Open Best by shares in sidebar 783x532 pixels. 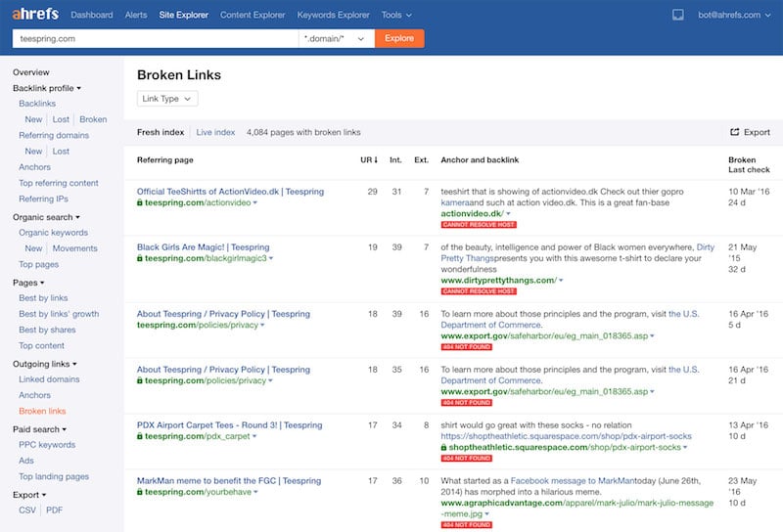47,330
